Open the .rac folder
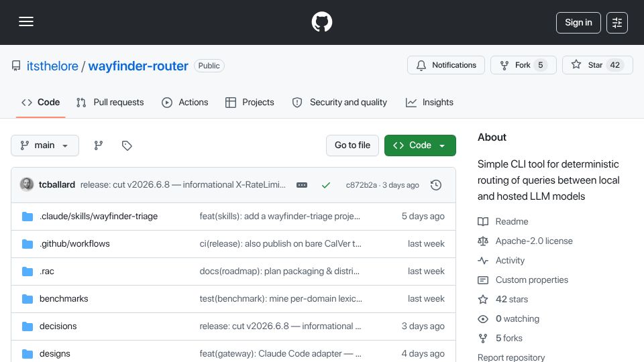The image size is (644, 362). pyautogui.click(x=47, y=271)
